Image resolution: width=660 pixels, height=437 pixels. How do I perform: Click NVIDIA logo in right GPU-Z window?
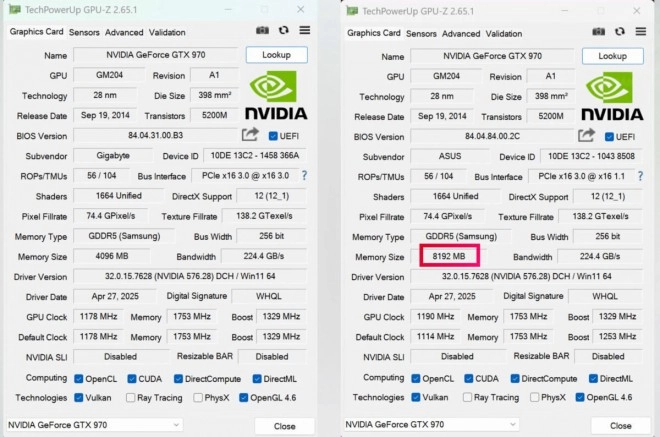(x=612, y=96)
